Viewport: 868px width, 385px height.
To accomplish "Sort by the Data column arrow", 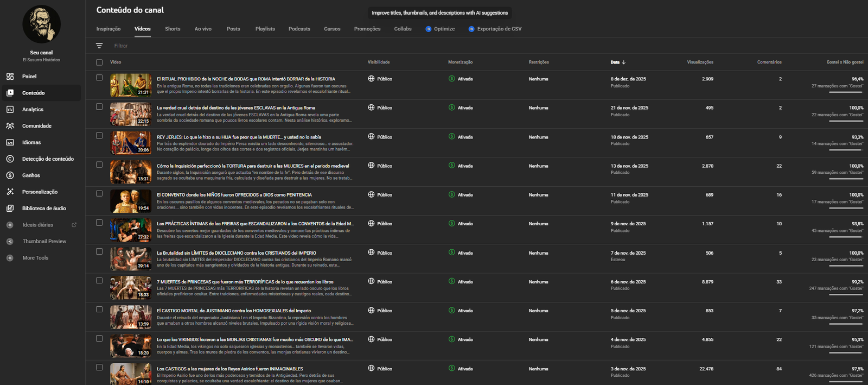I will click(624, 62).
